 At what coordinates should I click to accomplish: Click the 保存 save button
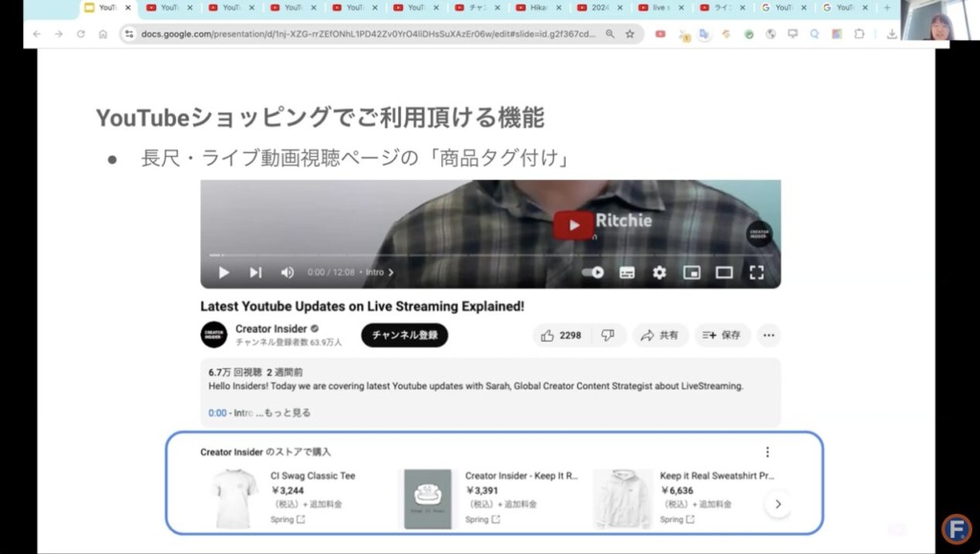click(722, 336)
